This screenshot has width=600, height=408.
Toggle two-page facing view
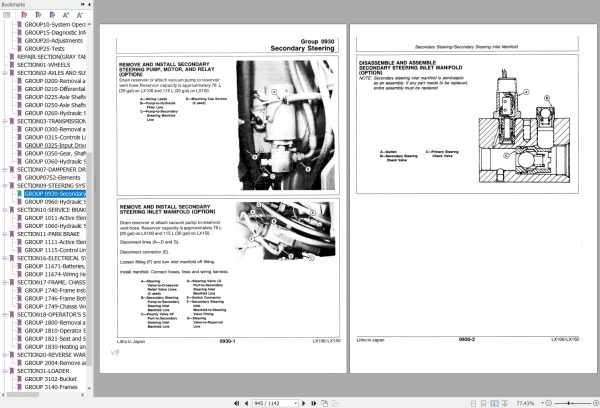(x=494, y=403)
